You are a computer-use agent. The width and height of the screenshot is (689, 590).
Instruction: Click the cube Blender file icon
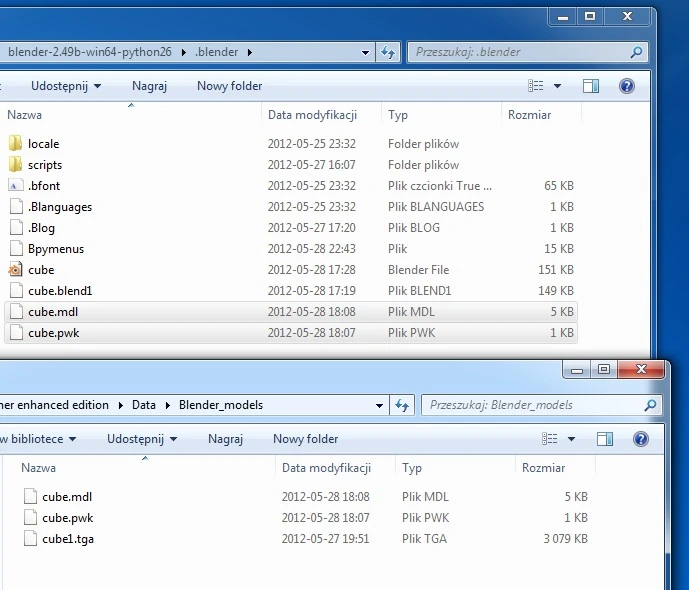tap(15, 270)
